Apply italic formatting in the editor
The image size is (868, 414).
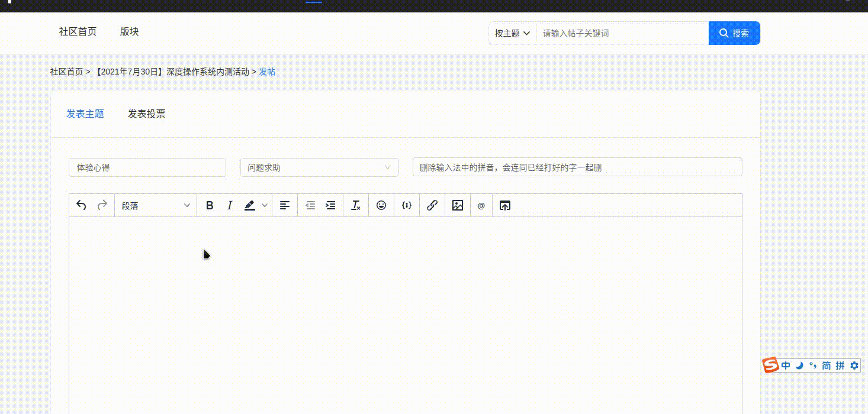pos(230,205)
